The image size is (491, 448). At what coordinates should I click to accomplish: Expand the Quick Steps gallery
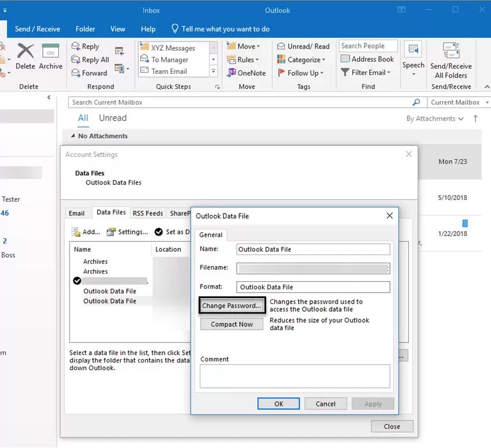[213, 72]
